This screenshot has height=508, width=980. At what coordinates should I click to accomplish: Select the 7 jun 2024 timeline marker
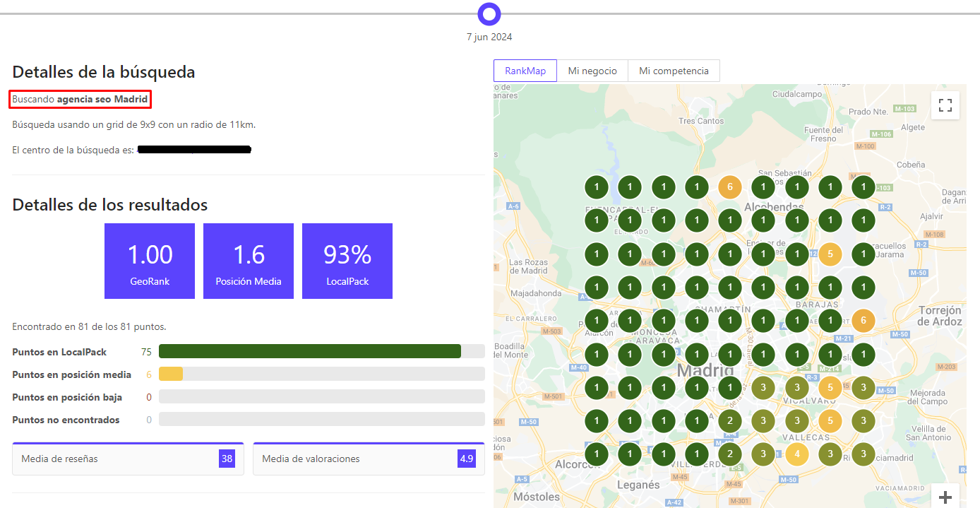click(489, 13)
